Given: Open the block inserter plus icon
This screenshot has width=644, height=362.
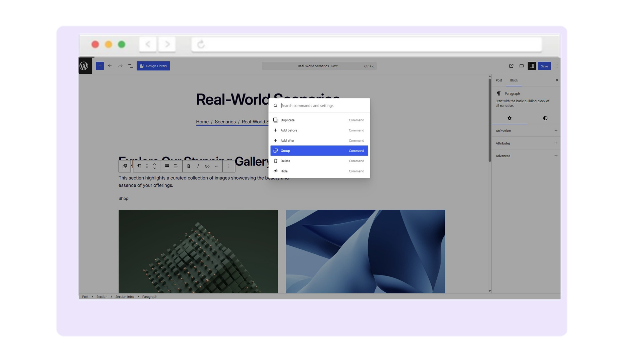Looking at the screenshot, I should tap(100, 66).
